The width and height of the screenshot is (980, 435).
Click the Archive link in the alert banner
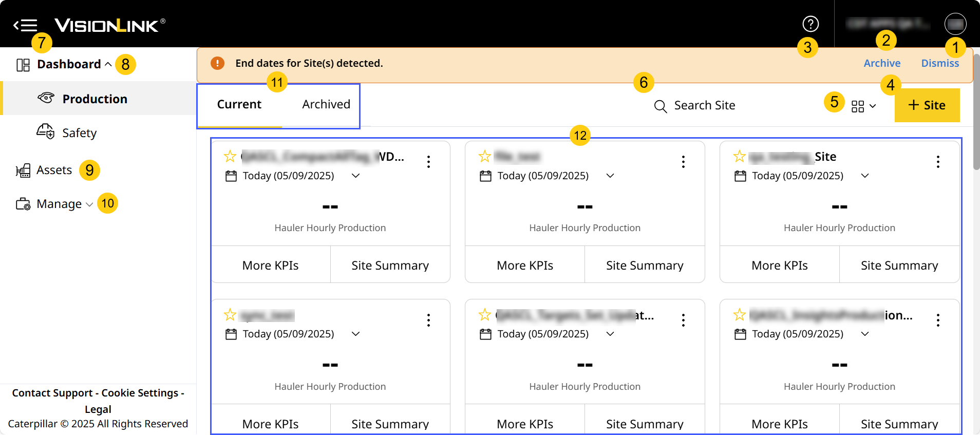(x=882, y=63)
